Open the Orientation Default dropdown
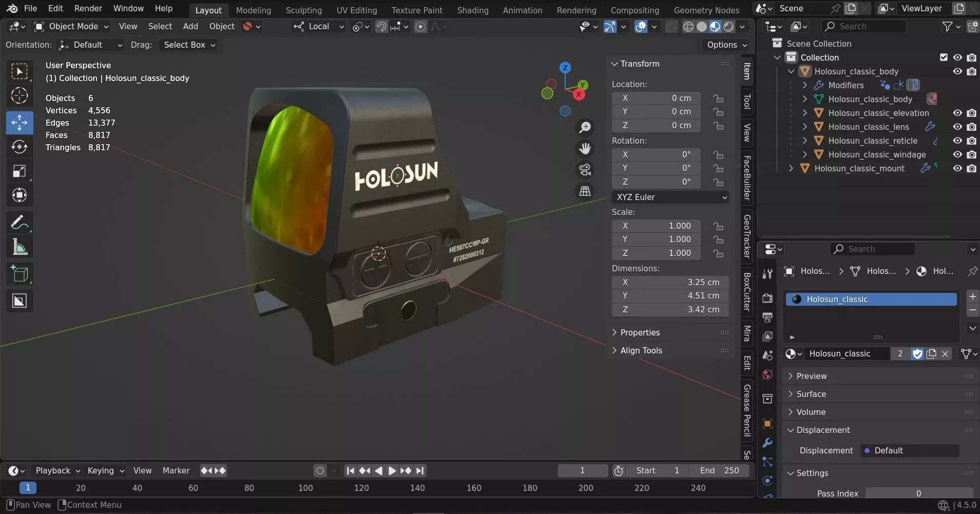Screen dimensions: 980x514 click(91, 45)
